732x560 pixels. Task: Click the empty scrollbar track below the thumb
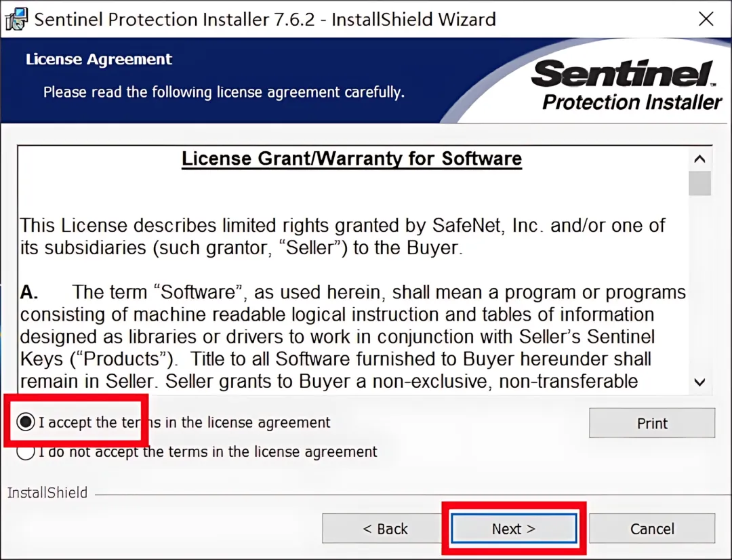point(700,285)
